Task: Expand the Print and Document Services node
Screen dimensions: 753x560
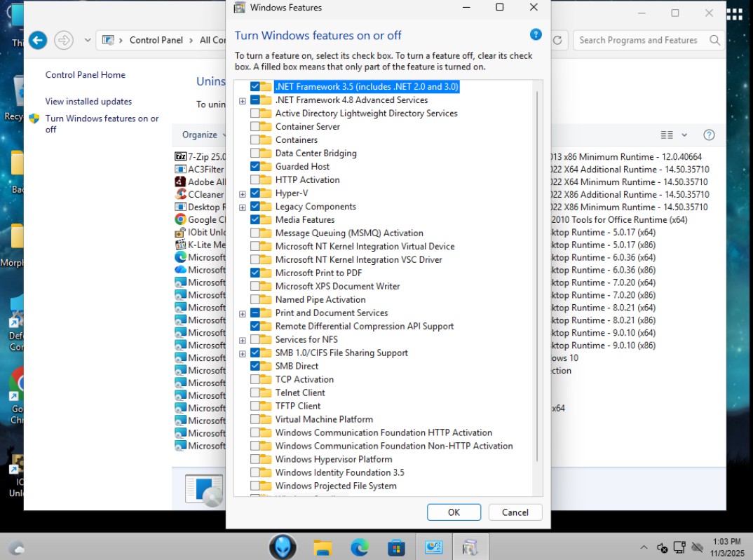Action: tap(243, 313)
